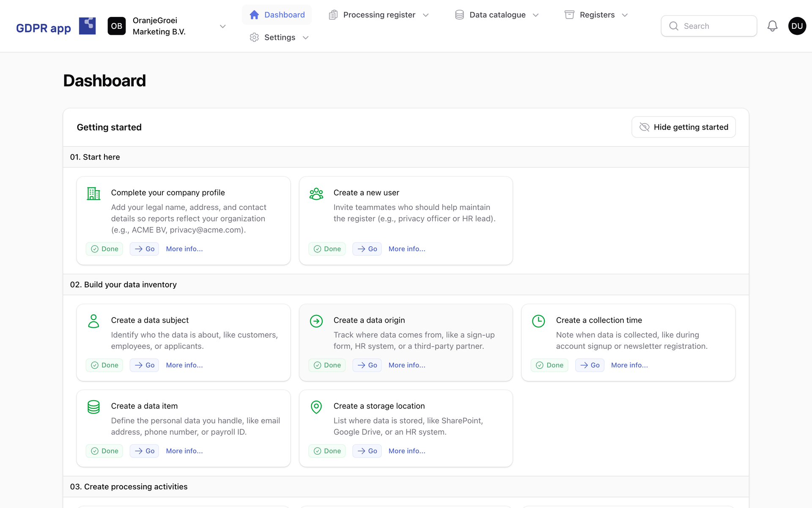
Task: Click the storage location pin icon
Action: pos(316,407)
